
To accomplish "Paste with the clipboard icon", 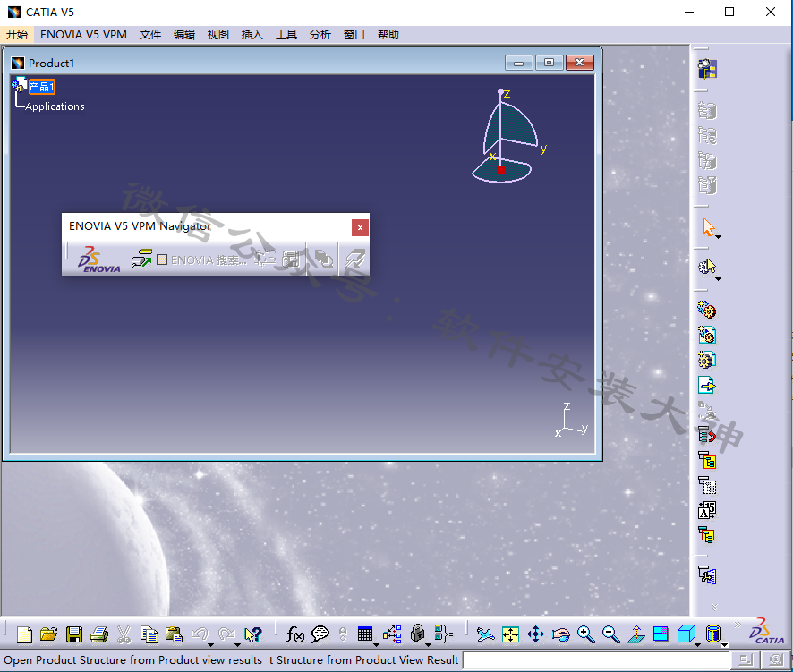I will click(x=174, y=634).
